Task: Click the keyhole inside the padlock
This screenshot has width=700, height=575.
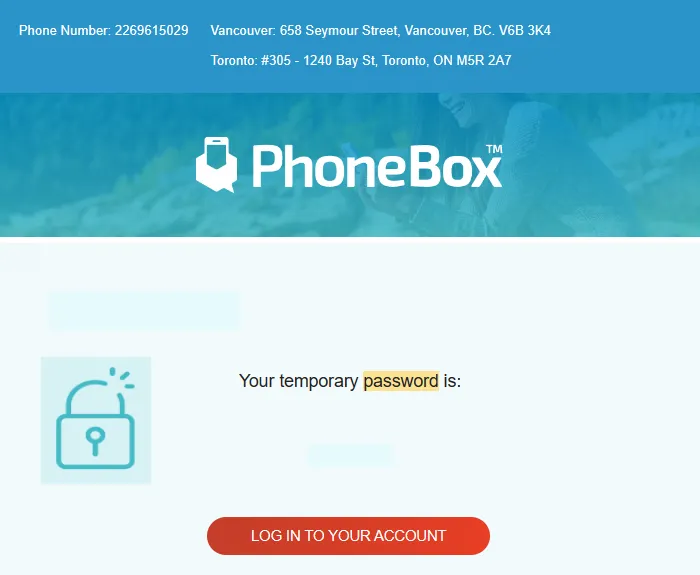Action: point(95,441)
